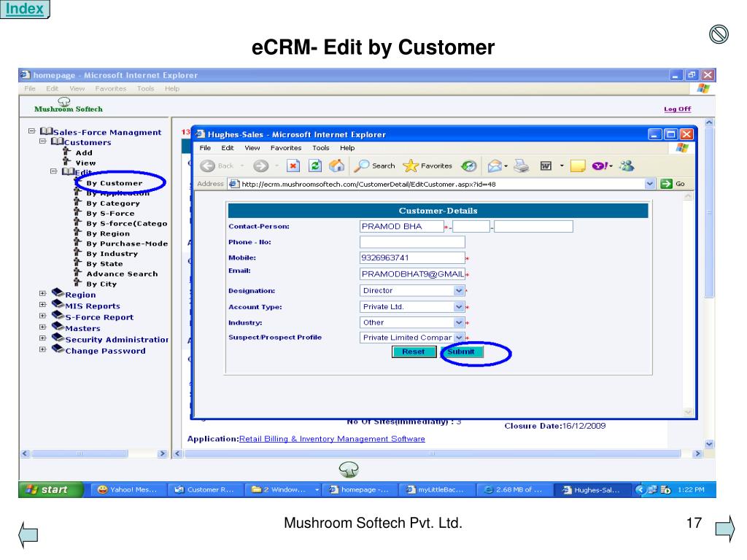747x560 pixels.
Task: Click the Mail envelope toolbar icon
Action: click(x=495, y=166)
